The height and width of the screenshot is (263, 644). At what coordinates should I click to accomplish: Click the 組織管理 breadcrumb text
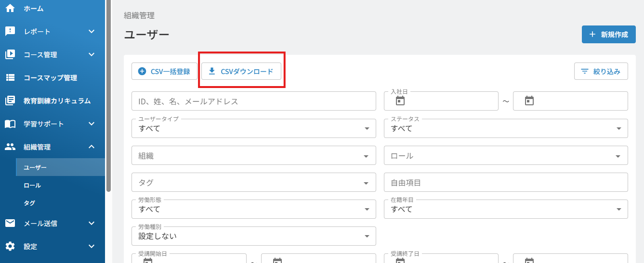coord(139,15)
